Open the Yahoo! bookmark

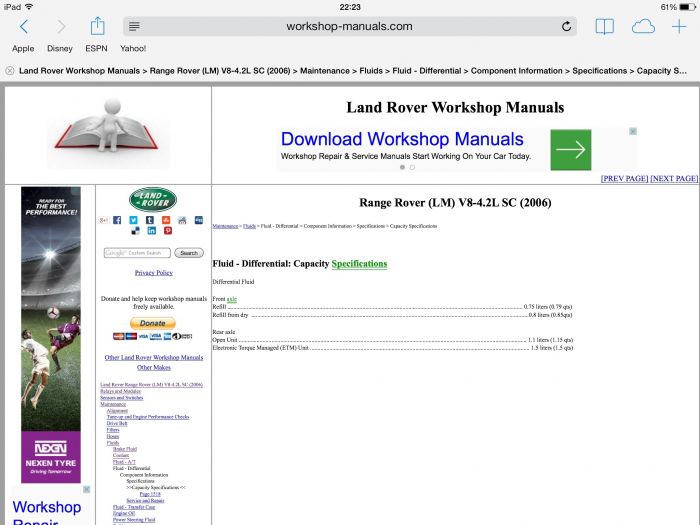(133, 48)
